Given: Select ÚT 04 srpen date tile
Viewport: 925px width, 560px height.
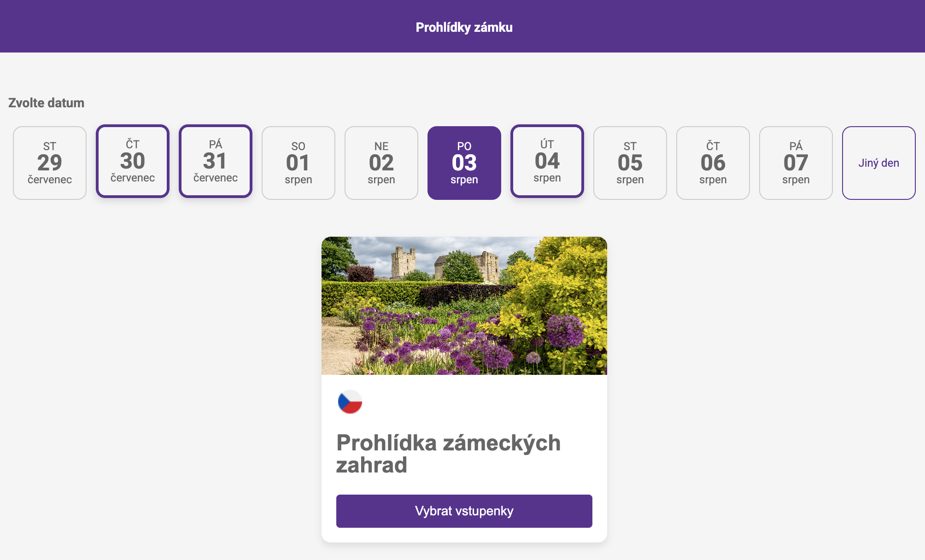Looking at the screenshot, I should 547,161.
